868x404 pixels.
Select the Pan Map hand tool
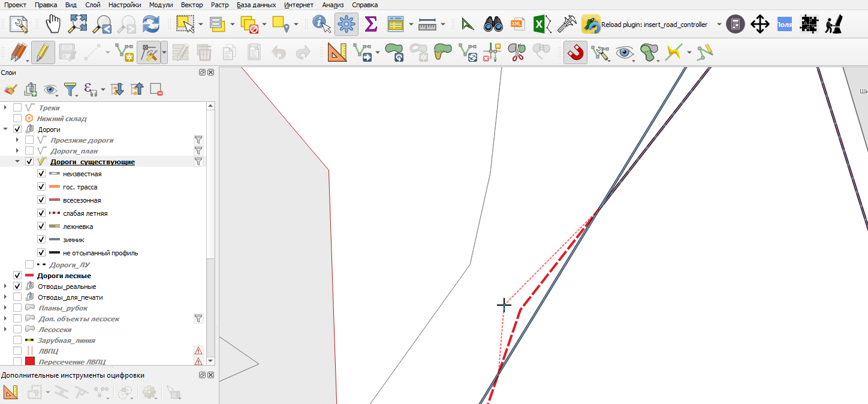pyautogui.click(x=54, y=25)
